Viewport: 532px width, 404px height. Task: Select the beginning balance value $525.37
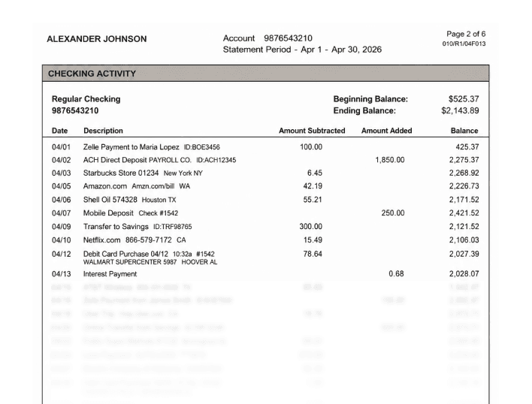464,99
